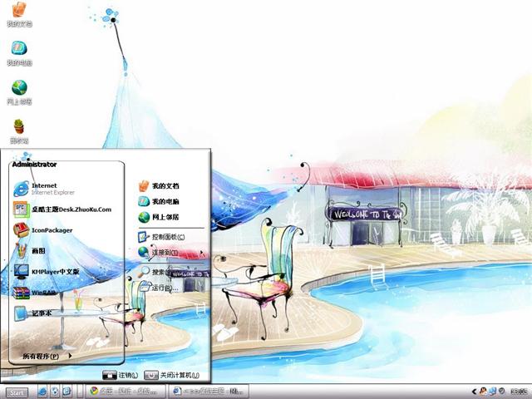The image size is (532, 399).
Task: Switch to the Internet Explorer taskbar window
Action: click(209, 392)
